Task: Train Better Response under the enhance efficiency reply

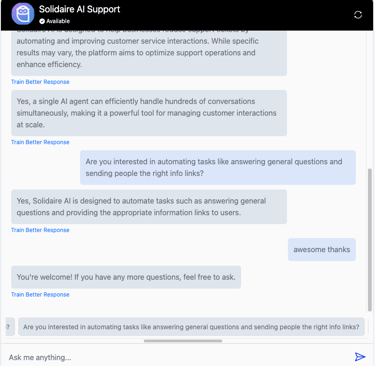Action: (40, 82)
